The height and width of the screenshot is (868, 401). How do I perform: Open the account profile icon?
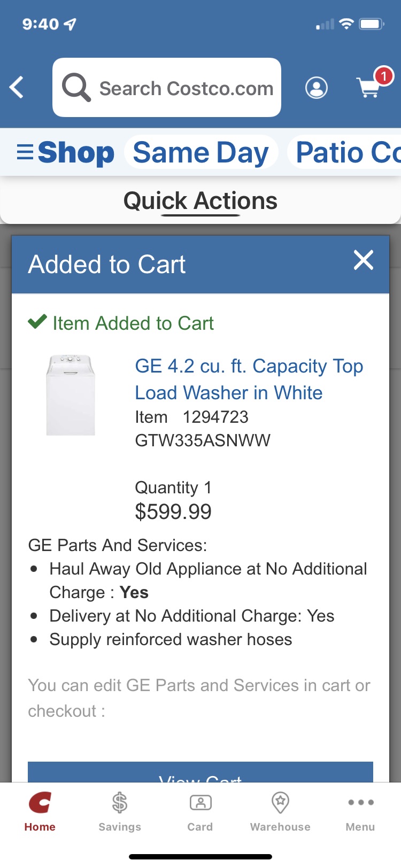coord(316,88)
